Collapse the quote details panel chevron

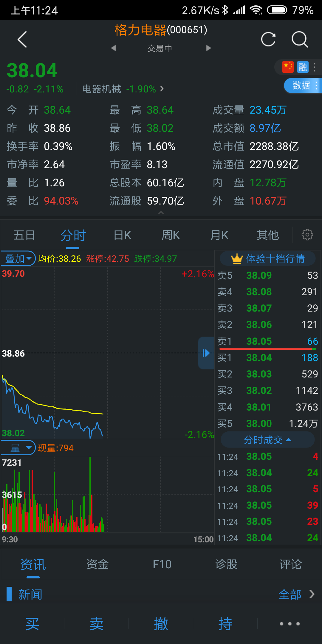click(x=161, y=213)
